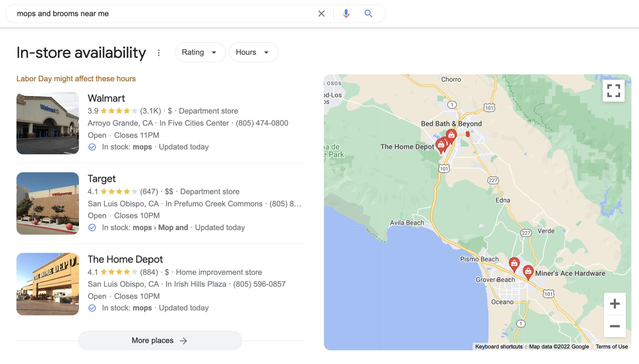Expand the Hours filter dropdown
Image resolution: width=639 pixels, height=364 pixels.
pos(253,52)
